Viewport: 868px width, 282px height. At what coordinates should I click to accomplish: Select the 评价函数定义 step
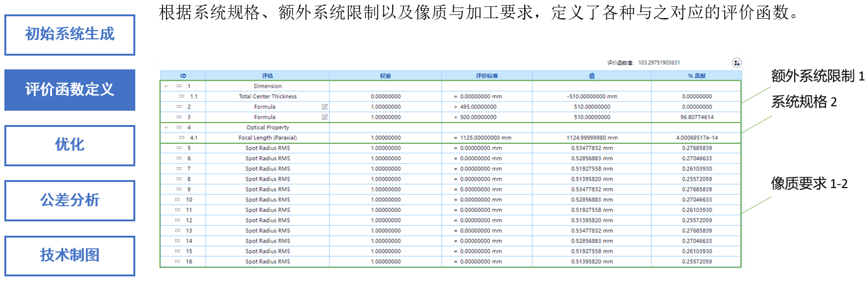[x=70, y=89]
